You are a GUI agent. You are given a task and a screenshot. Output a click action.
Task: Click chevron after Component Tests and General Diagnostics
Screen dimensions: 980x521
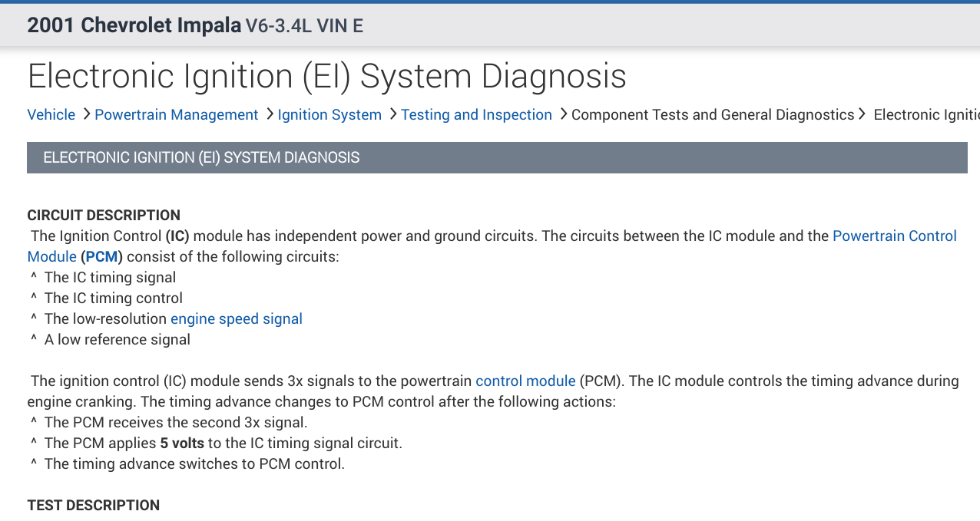(862, 114)
